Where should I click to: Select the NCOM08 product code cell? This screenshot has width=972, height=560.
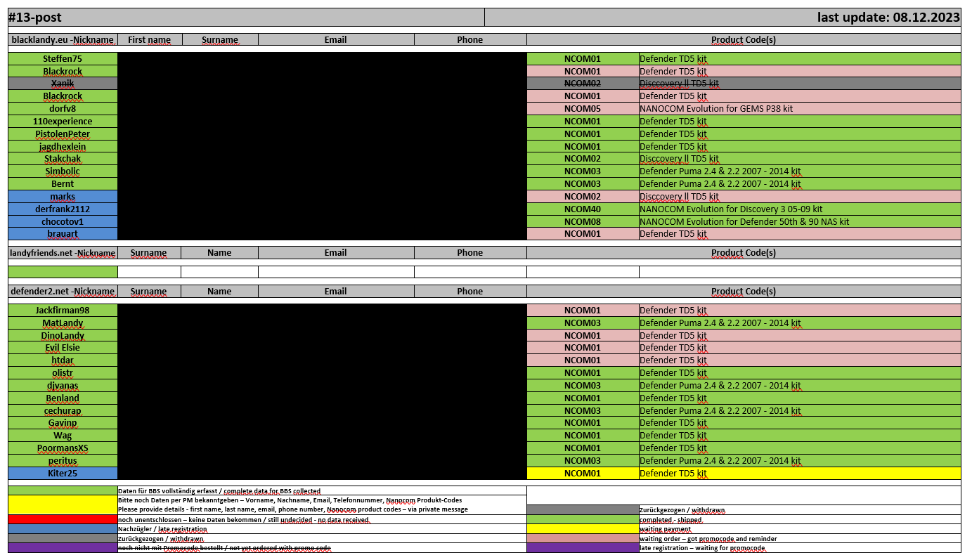(583, 222)
